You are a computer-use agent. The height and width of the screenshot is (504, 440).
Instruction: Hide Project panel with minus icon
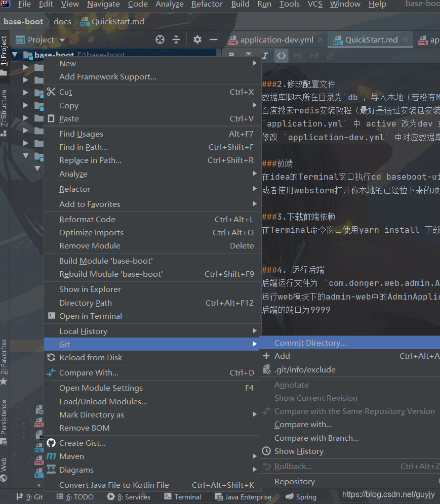214,39
